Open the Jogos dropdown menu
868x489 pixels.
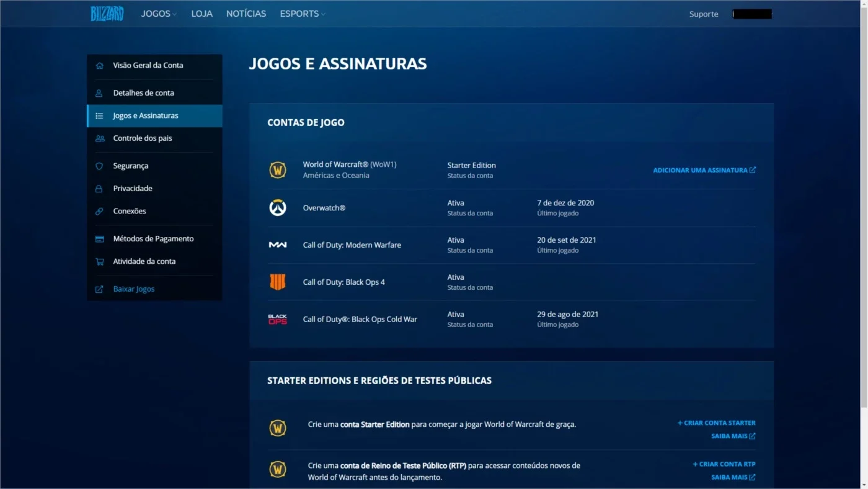[x=159, y=14]
